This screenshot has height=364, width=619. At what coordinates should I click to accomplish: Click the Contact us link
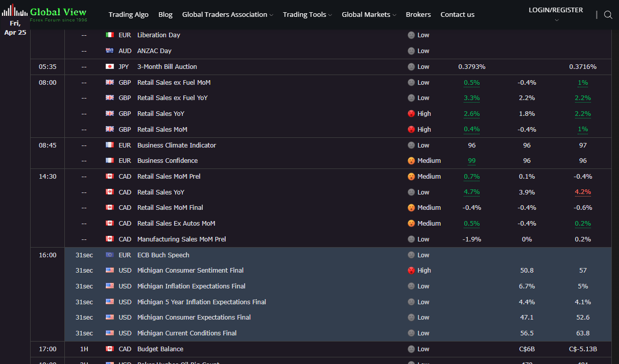pyautogui.click(x=457, y=15)
